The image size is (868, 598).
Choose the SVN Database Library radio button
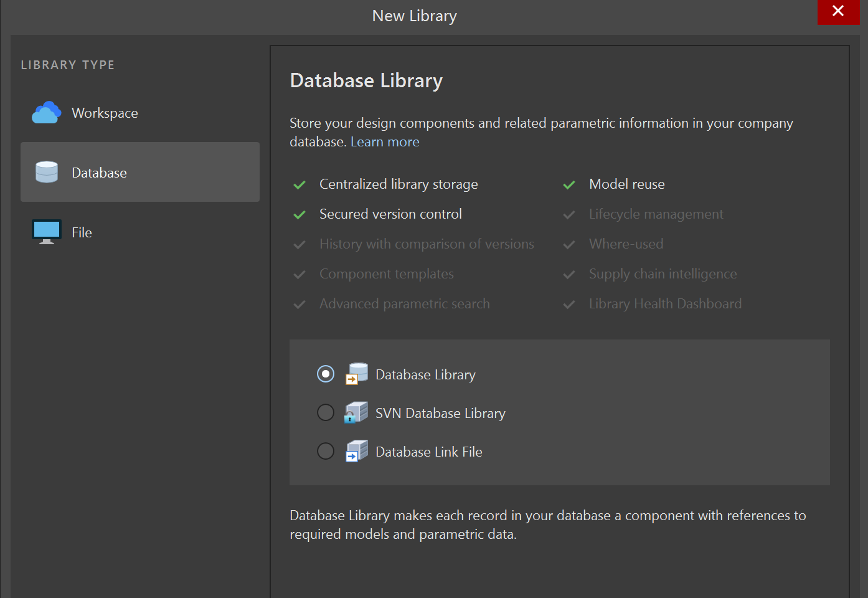tap(326, 412)
